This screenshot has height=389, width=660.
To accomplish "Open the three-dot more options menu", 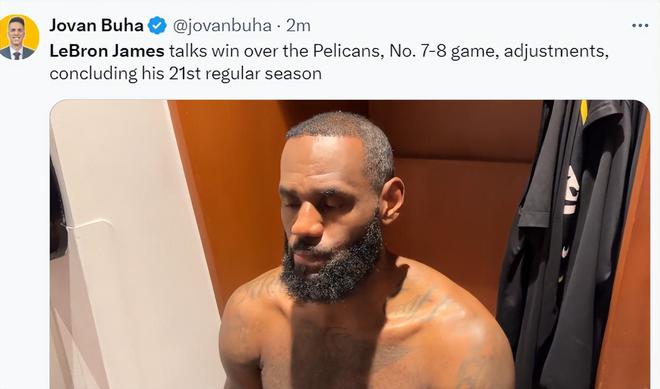I will (x=640, y=26).
